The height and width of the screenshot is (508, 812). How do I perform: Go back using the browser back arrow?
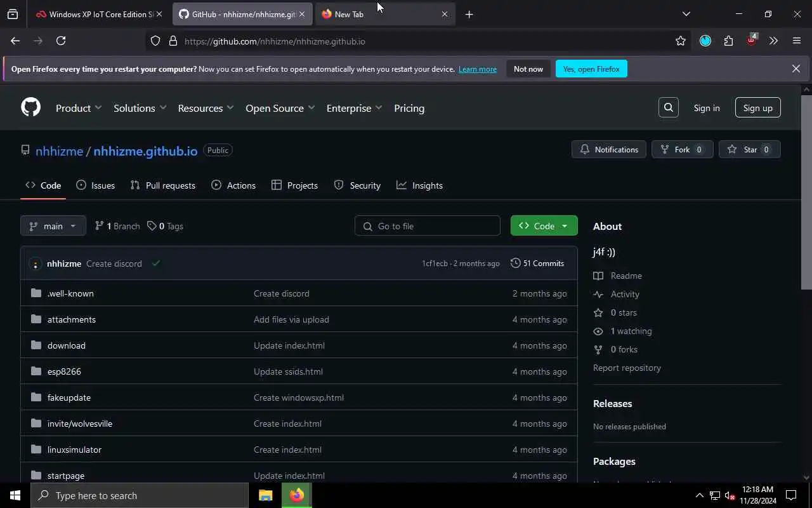click(15, 41)
